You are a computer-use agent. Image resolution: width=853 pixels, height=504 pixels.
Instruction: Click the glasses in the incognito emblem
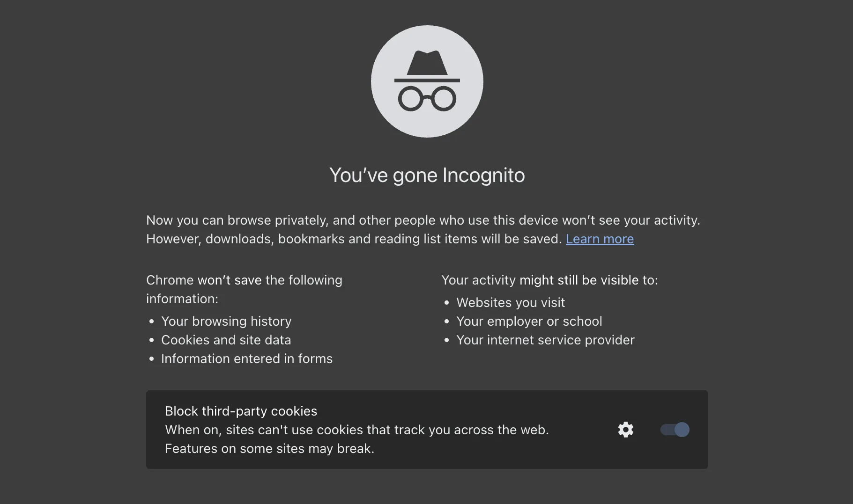coord(426,98)
